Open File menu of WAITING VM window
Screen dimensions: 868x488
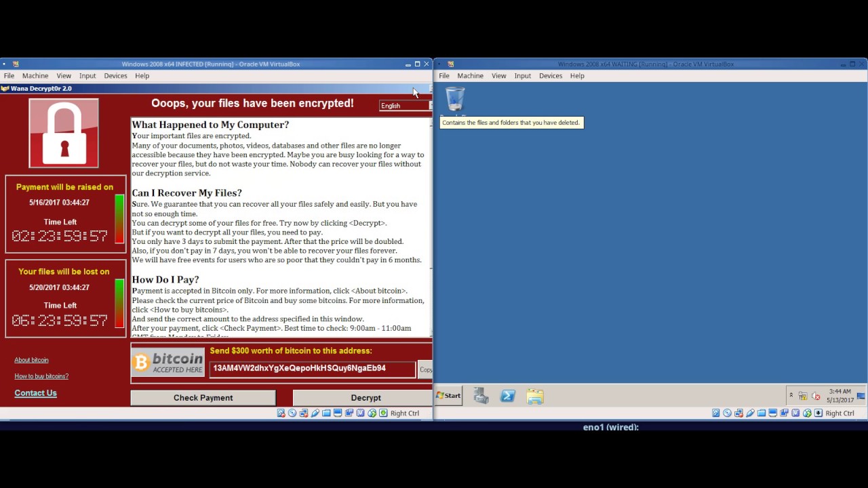[x=444, y=76]
